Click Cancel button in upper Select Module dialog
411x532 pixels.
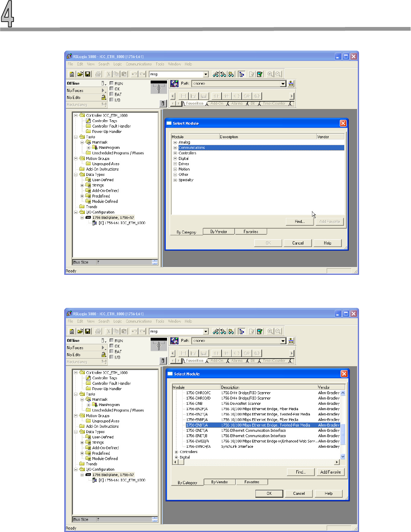coord(298,243)
